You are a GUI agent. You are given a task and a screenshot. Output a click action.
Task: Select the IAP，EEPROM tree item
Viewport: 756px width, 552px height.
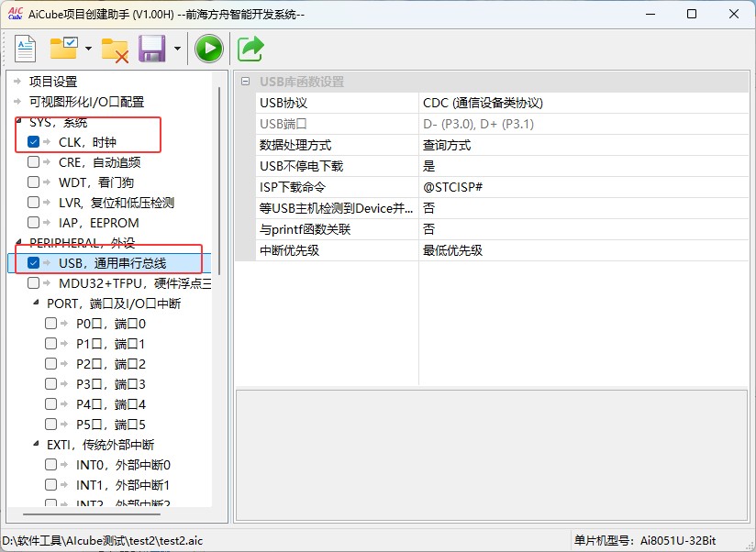tap(99, 223)
